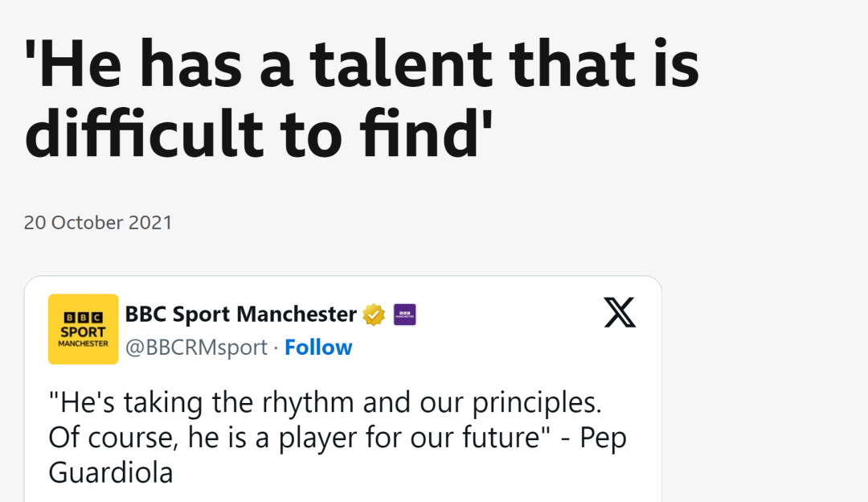This screenshot has height=502, width=868.
Task: Click the purple BBC Manchester affiliate badge
Action: pos(404,315)
